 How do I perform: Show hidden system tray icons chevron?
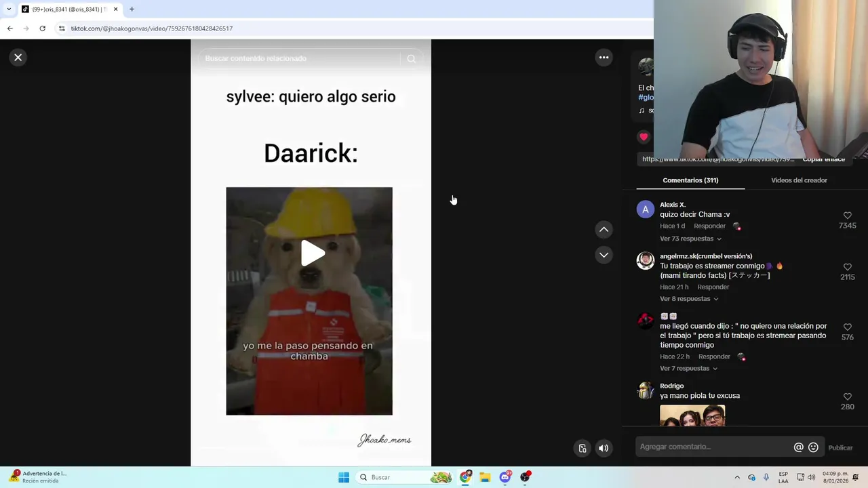pyautogui.click(x=737, y=477)
